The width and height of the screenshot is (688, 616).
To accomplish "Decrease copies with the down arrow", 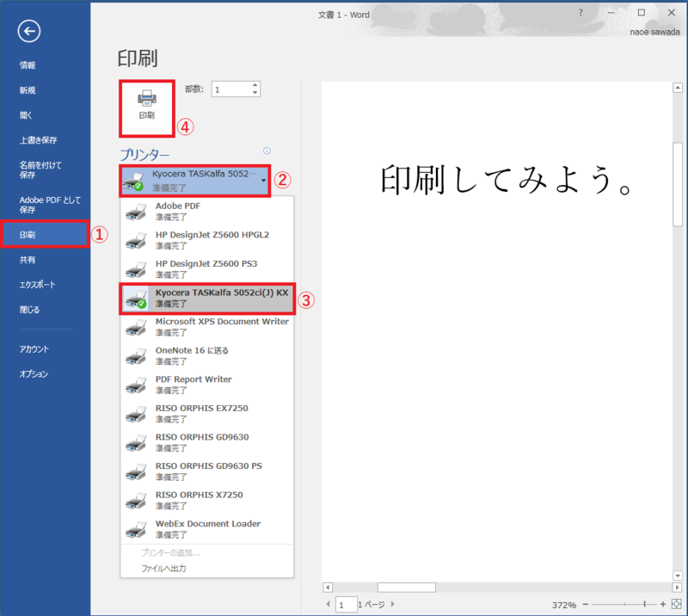I will pyautogui.click(x=255, y=93).
